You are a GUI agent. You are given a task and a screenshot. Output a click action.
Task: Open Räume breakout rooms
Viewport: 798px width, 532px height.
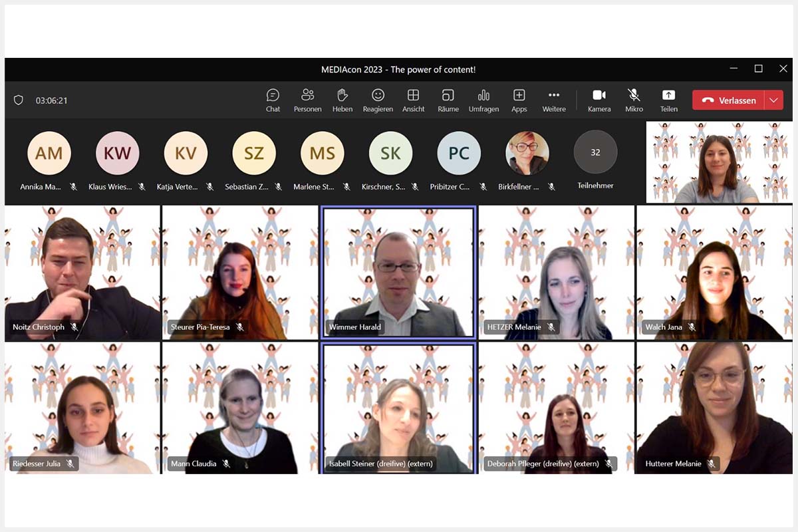[448, 100]
